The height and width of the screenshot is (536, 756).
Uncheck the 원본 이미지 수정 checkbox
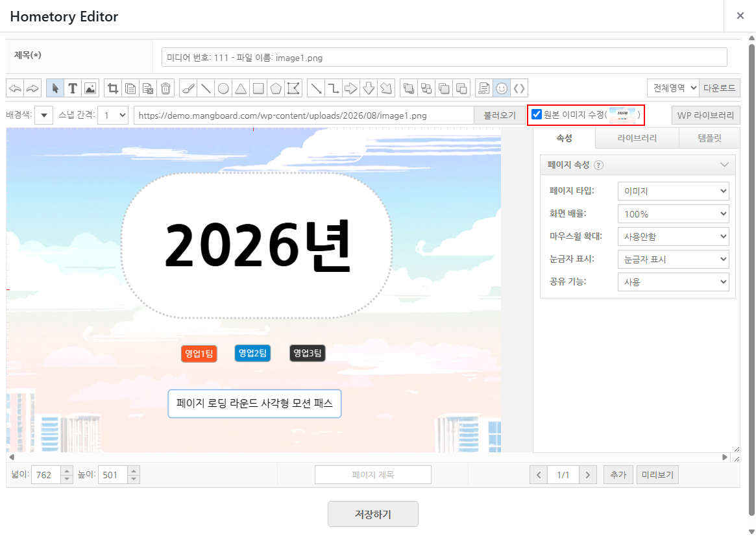[x=537, y=114]
